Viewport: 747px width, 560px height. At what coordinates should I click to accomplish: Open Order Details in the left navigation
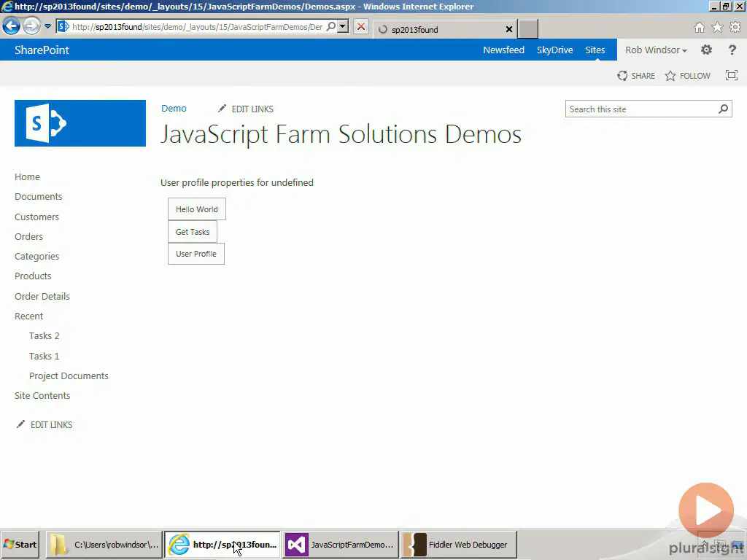click(x=42, y=296)
